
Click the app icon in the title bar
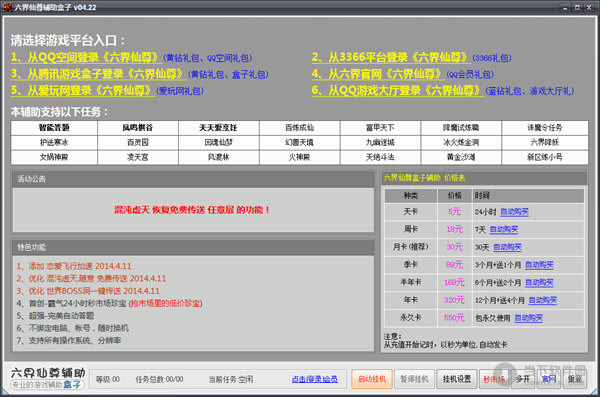pos(7,7)
